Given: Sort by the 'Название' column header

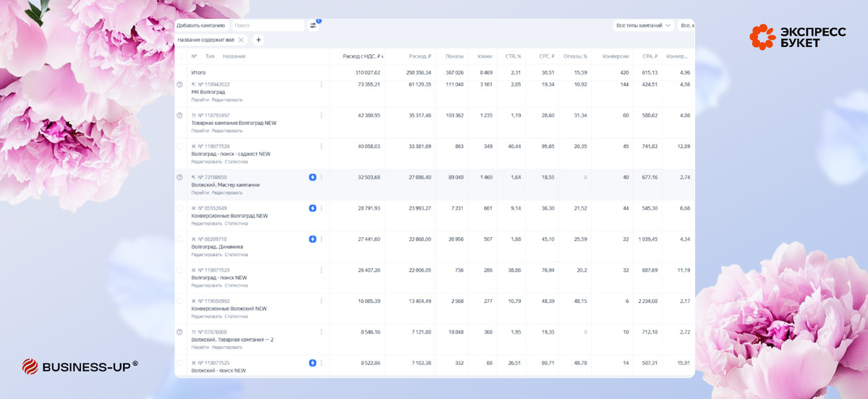Looking at the screenshot, I should (x=234, y=56).
